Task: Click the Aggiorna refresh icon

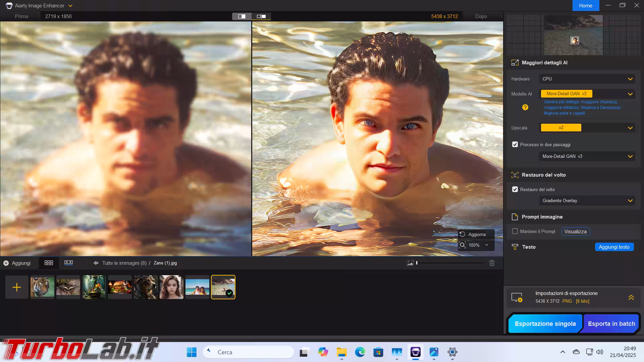Action: tap(463, 234)
